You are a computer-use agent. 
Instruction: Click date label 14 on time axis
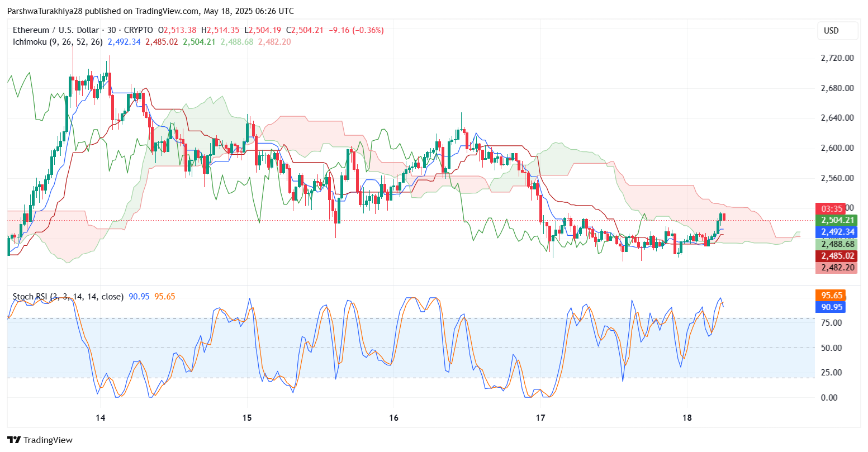pyautogui.click(x=100, y=418)
